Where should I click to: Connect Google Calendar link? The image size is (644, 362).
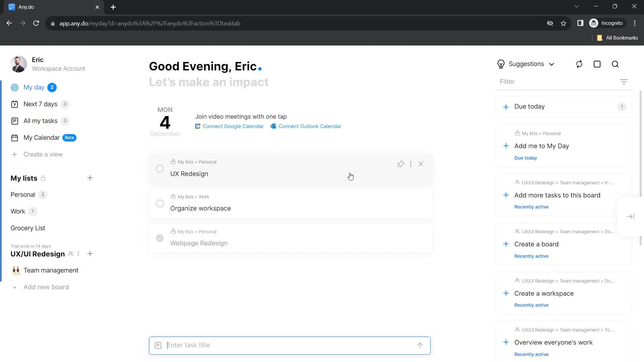coord(229,126)
